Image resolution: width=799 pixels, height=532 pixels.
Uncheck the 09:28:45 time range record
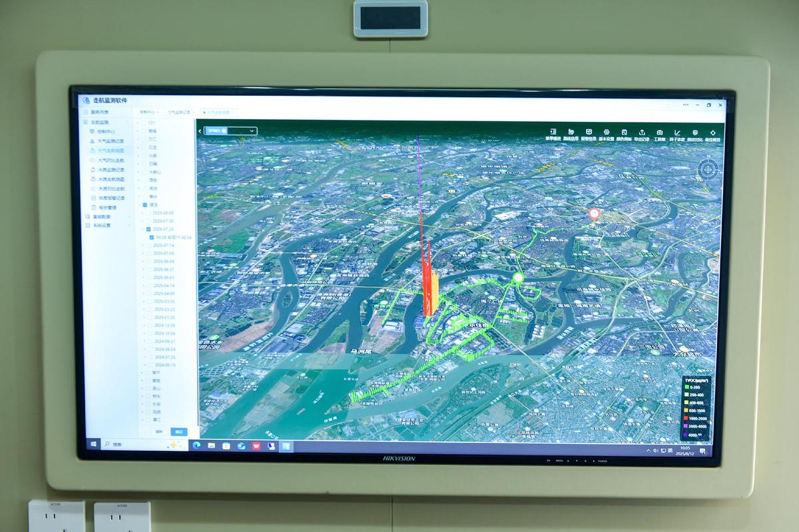click(152, 237)
